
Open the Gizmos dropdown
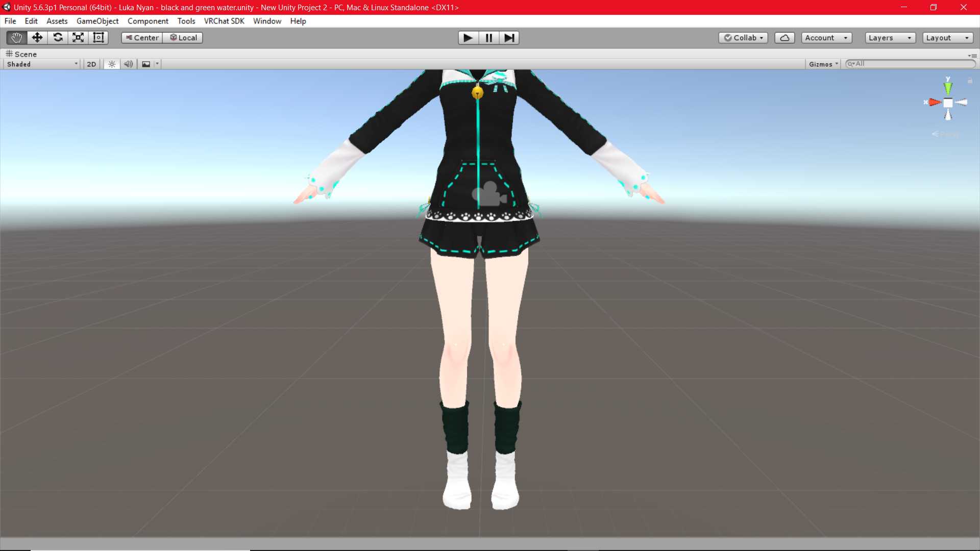822,64
